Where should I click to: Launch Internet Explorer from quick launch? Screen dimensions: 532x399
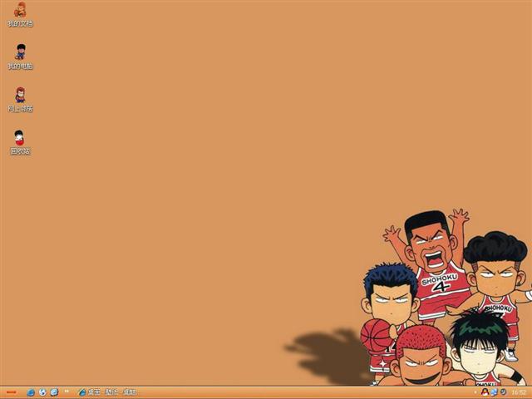pyautogui.click(x=31, y=392)
